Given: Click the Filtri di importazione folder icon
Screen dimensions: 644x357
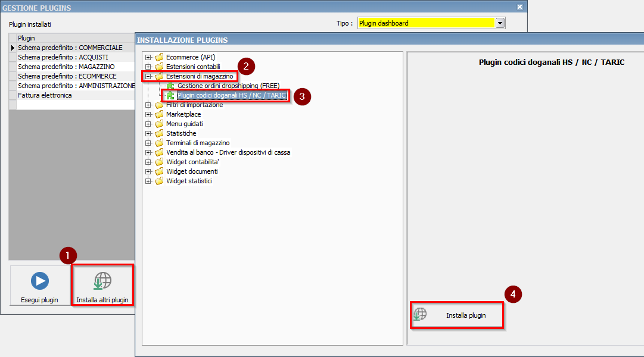Looking at the screenshot, I should (159, 105).
